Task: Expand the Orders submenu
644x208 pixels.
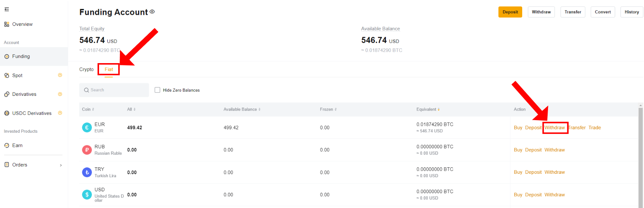Action: pyautogui.click(x=61, y=165)
